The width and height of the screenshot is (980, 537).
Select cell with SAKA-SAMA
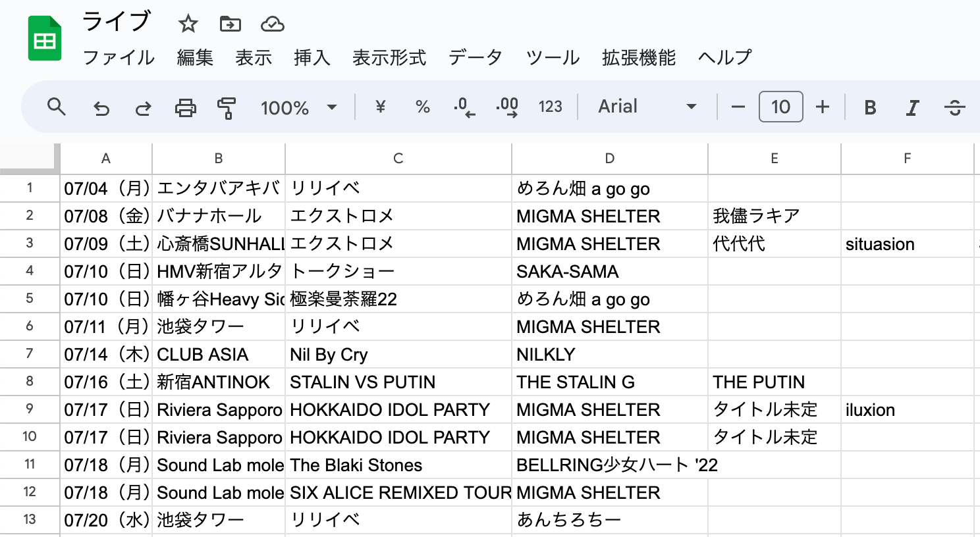coord(610,272)
